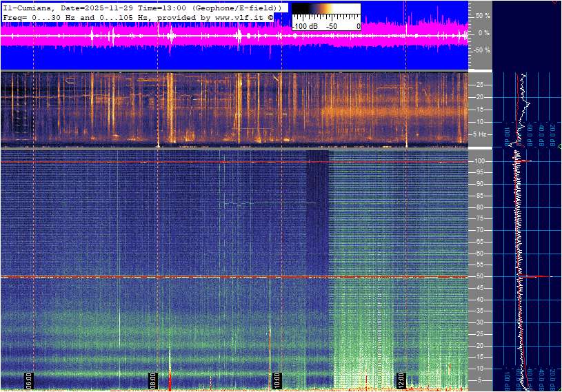This screenshot has width=562, height=392.
Task: Click the 25 Hz label on upper axis
Action: click(x=480, y=85)
